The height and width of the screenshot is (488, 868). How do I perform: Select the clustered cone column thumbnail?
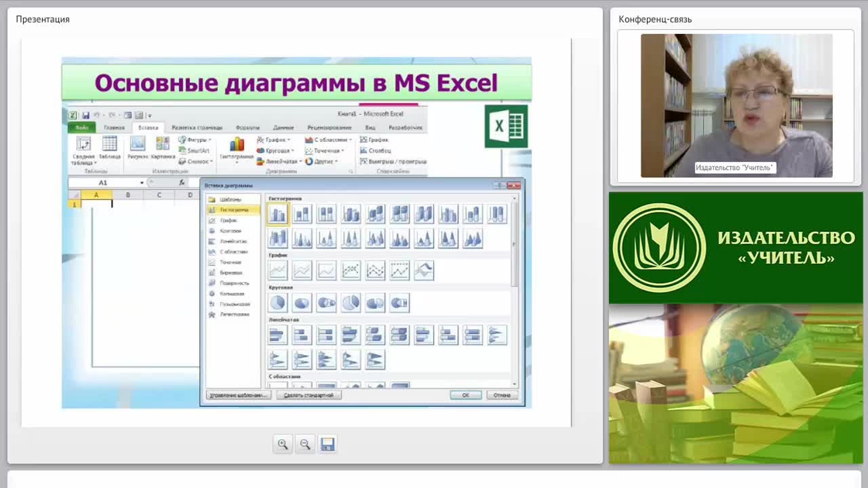302,239
